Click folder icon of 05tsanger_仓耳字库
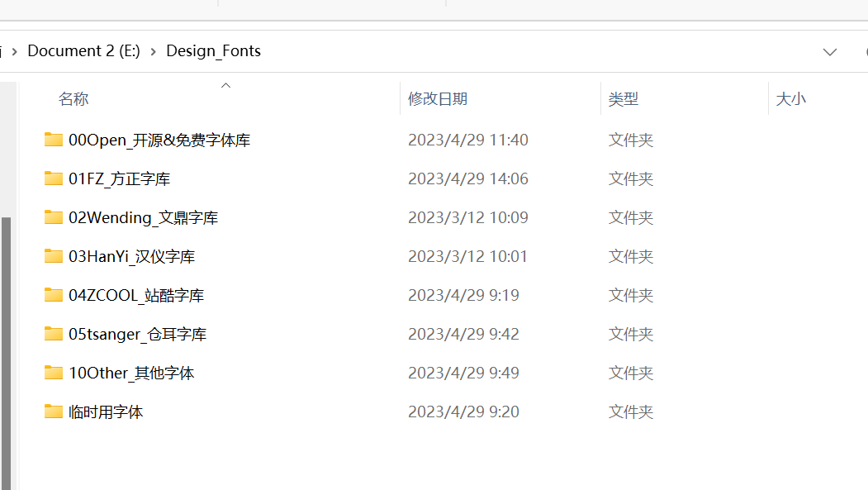868x490 pixels. 53,333
